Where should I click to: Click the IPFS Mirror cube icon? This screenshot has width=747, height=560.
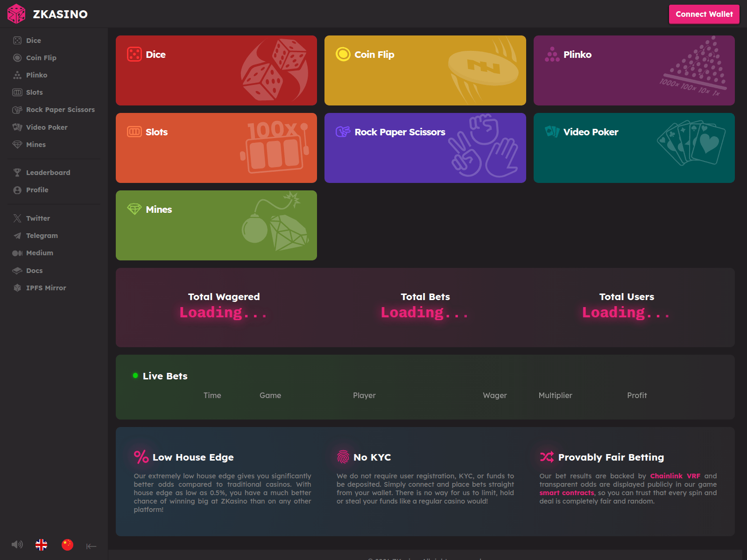coord(17,288)
